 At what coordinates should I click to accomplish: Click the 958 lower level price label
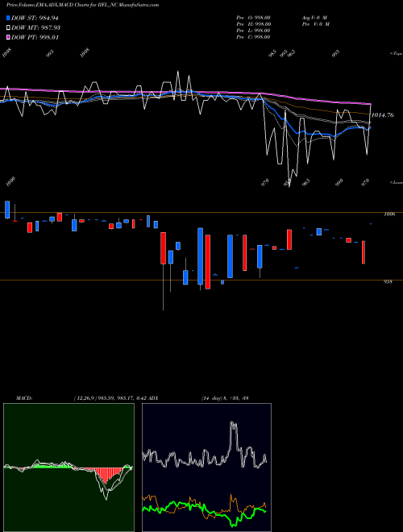point(388,281)
